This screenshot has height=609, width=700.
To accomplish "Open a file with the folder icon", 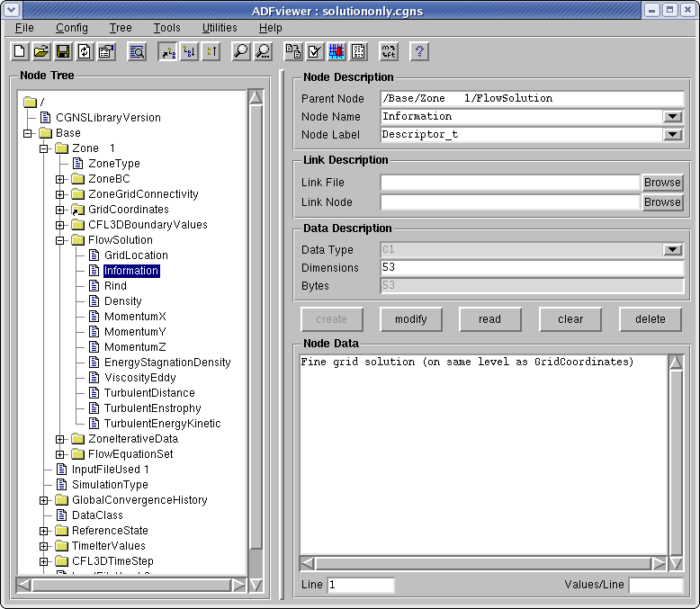I will pos(41,52).
